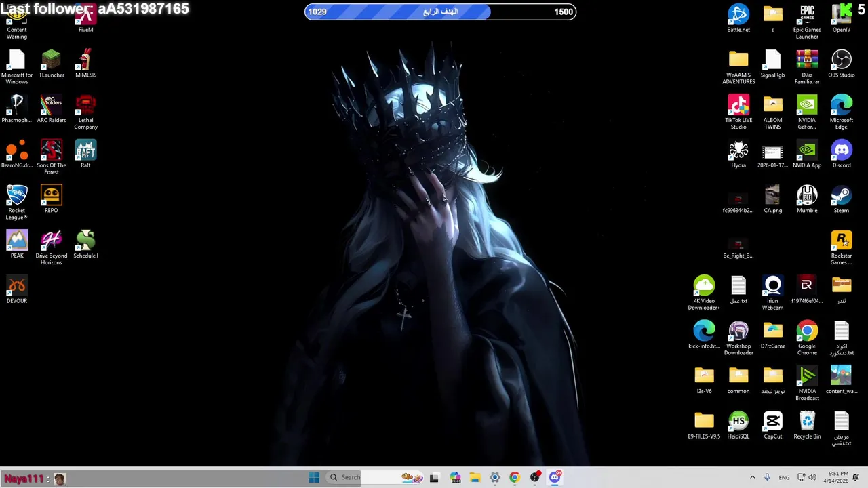Select the Discord desktop icon
This screenshot has width=868, height=488.
[842, 155]
